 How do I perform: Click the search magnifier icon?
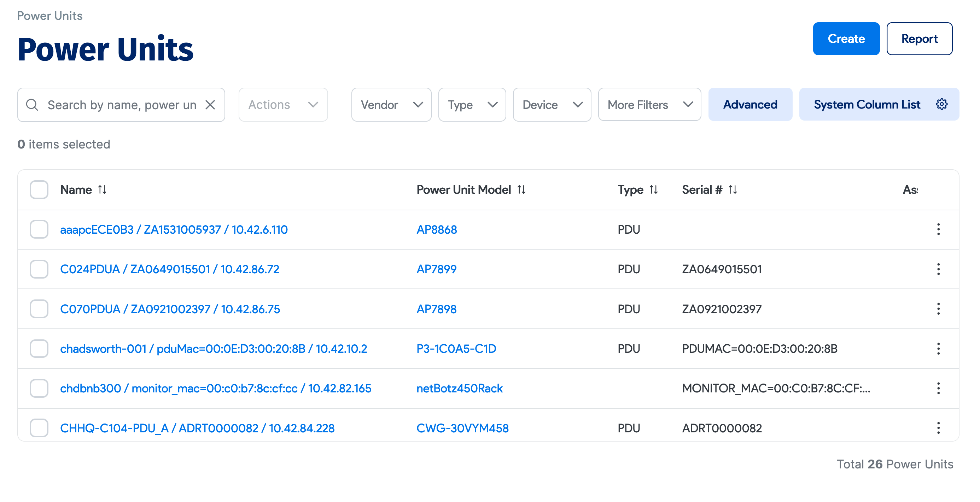point(32,105)
